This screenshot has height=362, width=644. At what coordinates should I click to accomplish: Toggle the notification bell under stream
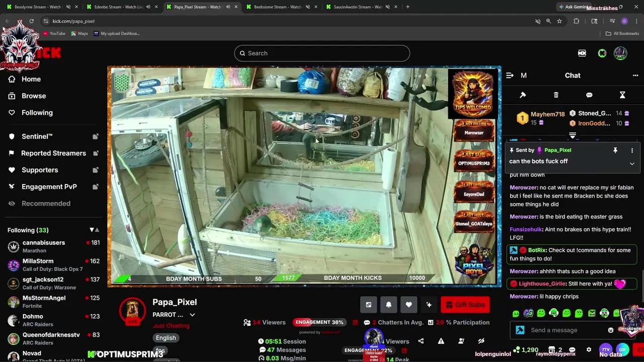(388, 305)
